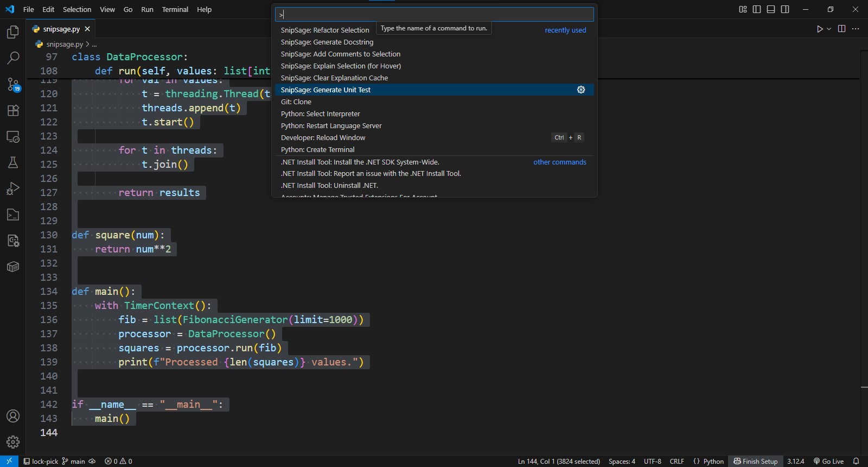Viewport: 868px width, 467px height.
Task: Open the Testing flask view
Action: (13, 162)
